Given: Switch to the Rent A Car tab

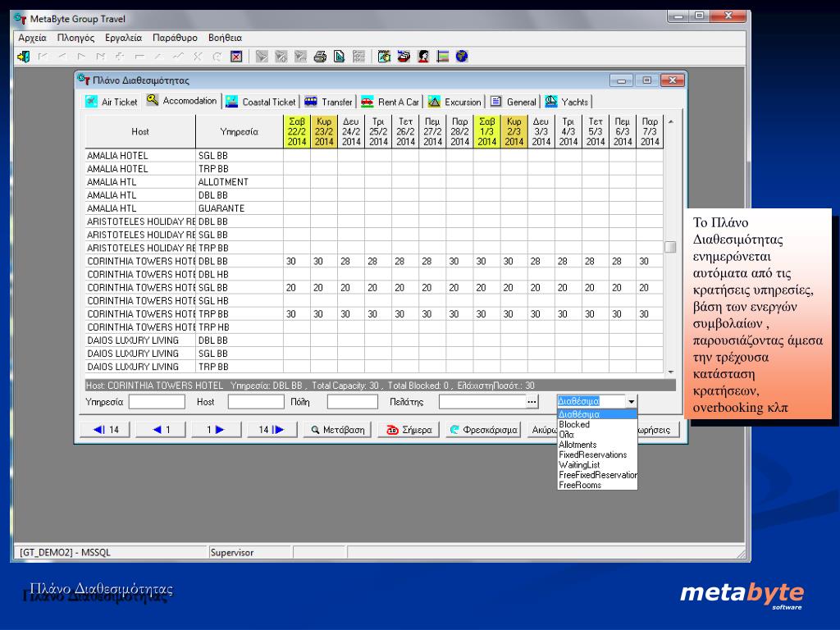Looking at the screenshot, I should (390, 102).
